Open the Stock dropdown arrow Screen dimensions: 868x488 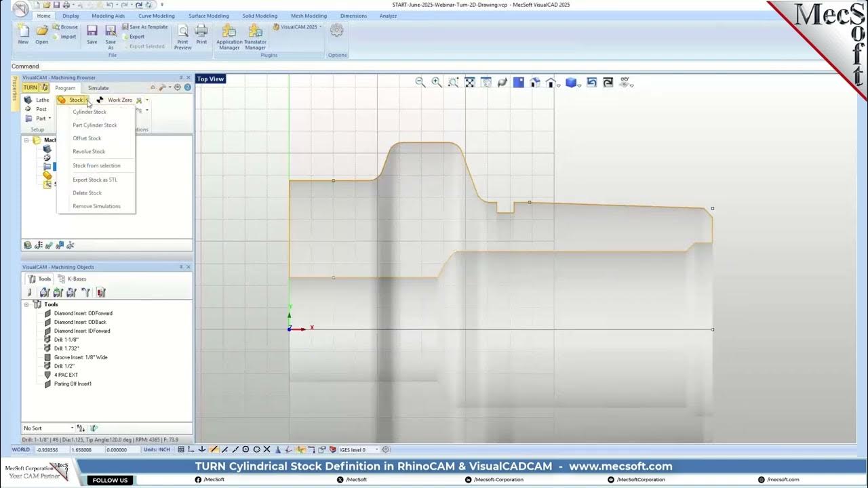click(x=87, y=100)
